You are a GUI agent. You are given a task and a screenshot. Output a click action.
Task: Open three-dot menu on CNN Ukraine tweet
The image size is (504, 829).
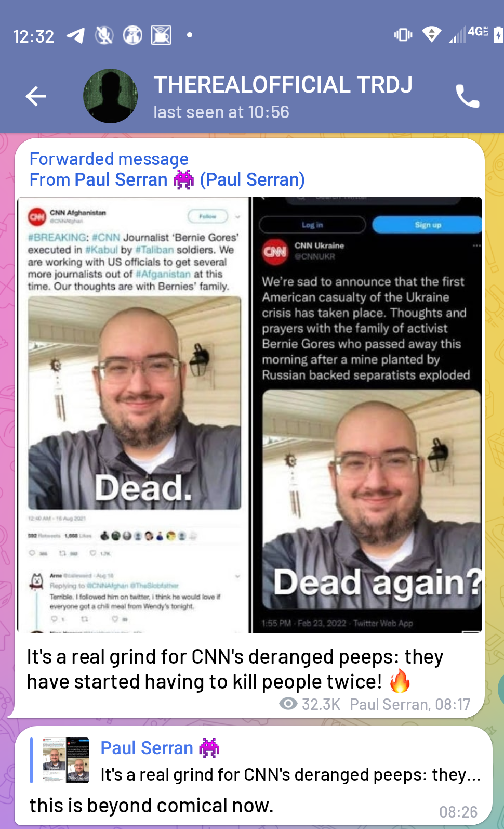point(476,245)
